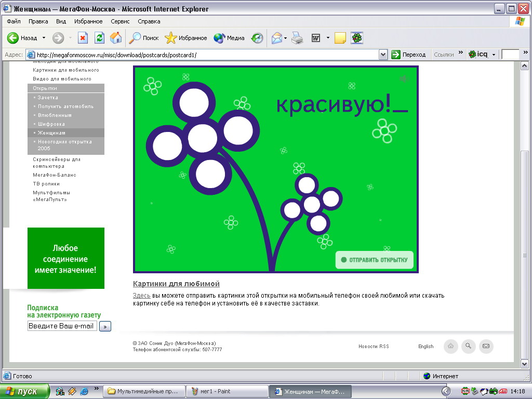Open the Вид menu
Image resolution: width=532 pixels, height=399 pixels.
coord(61,21)
